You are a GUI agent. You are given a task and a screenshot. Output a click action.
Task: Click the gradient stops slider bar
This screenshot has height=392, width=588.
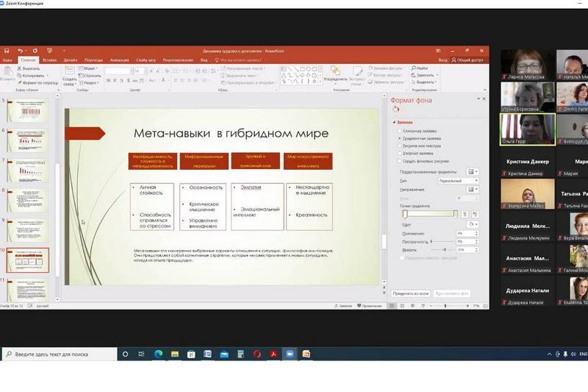430,214
